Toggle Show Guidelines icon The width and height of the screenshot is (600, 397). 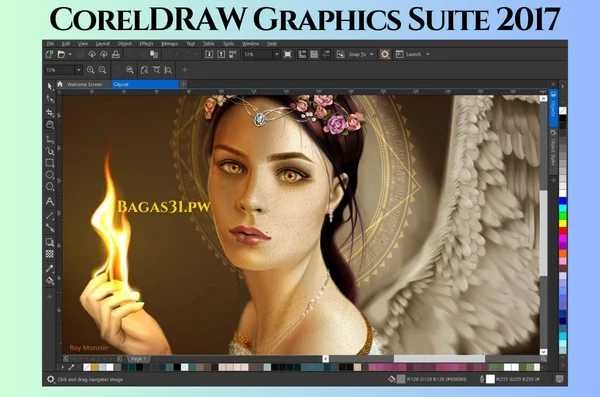[326, 54]
